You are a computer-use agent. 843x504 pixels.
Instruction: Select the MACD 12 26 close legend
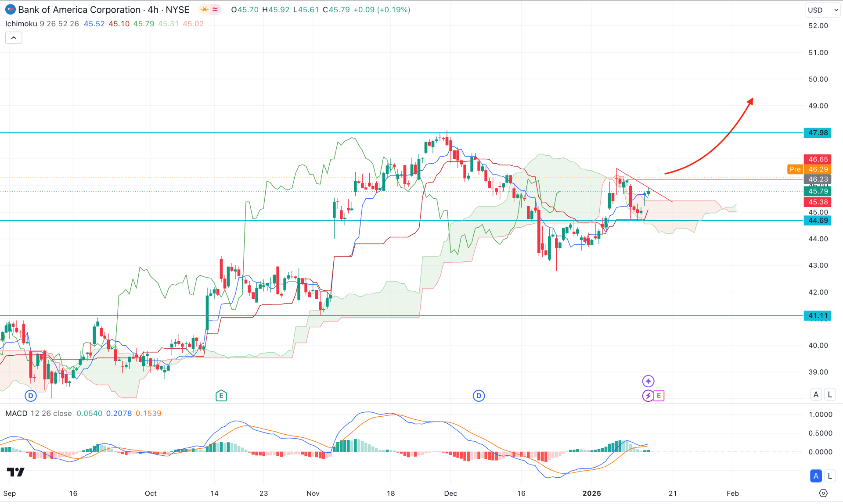39,414
